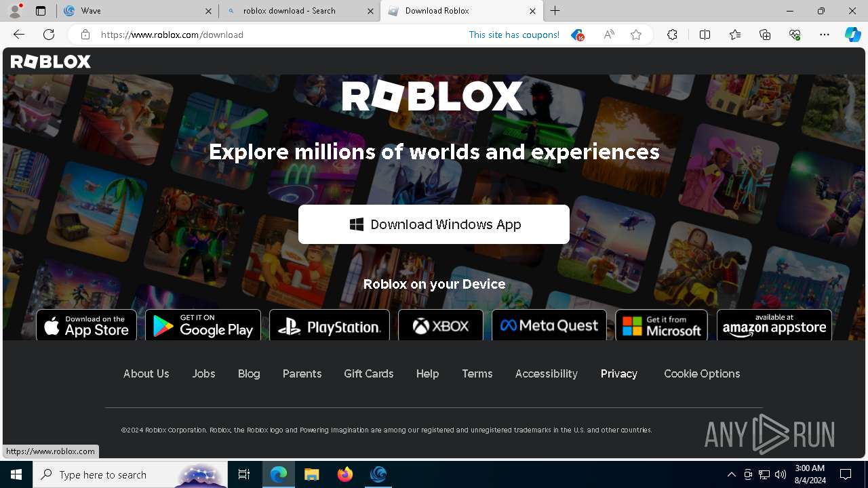868x488 pixels.
Task: Click Download Windows App button
Action: [x=434, y=224]
